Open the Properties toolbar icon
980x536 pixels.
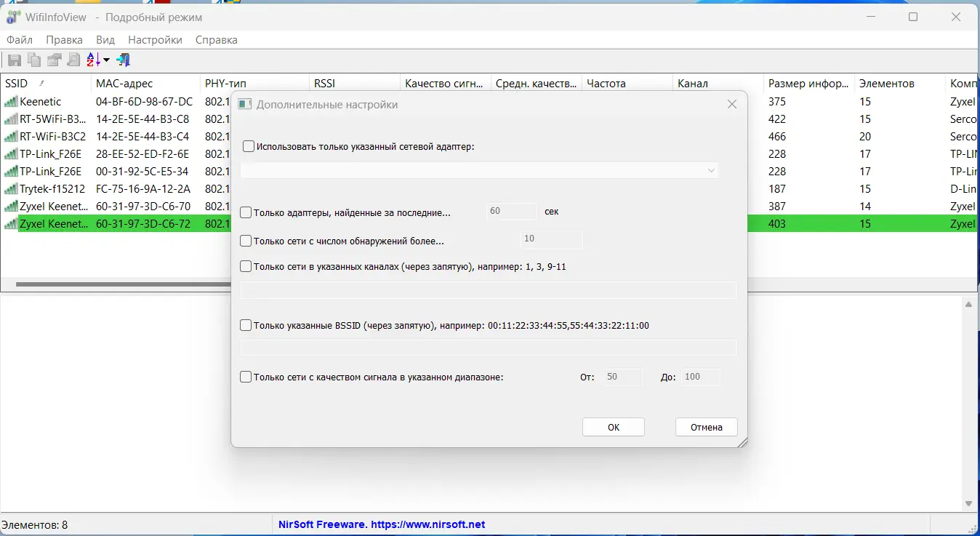pos(54,60)
